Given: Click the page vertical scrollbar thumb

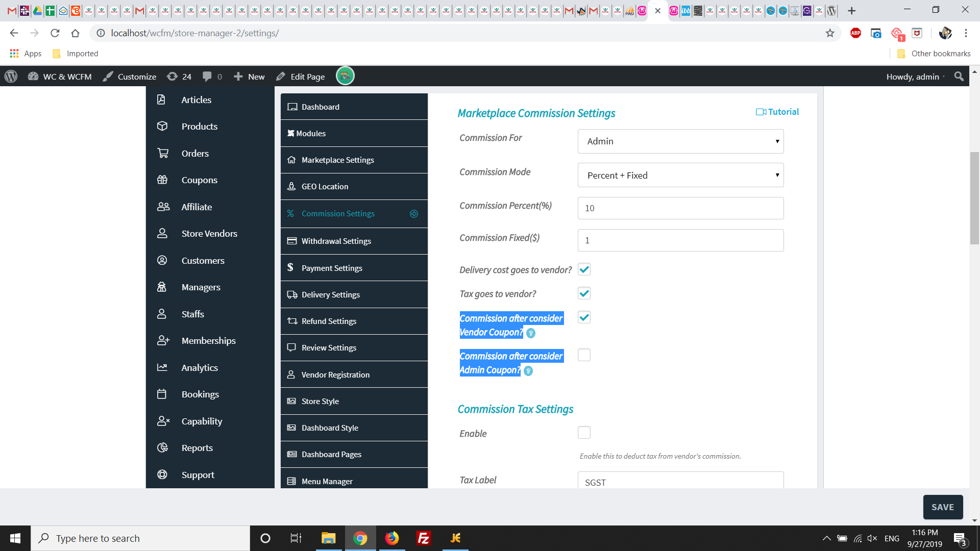Looking at the screenshot, I should coord(974,198).
